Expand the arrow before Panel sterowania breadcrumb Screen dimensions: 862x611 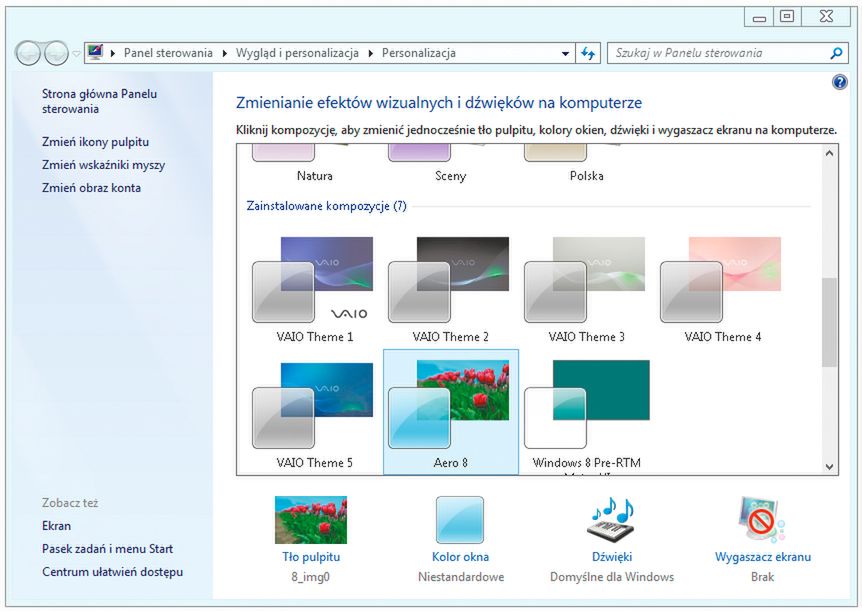(x=113, y=53)
